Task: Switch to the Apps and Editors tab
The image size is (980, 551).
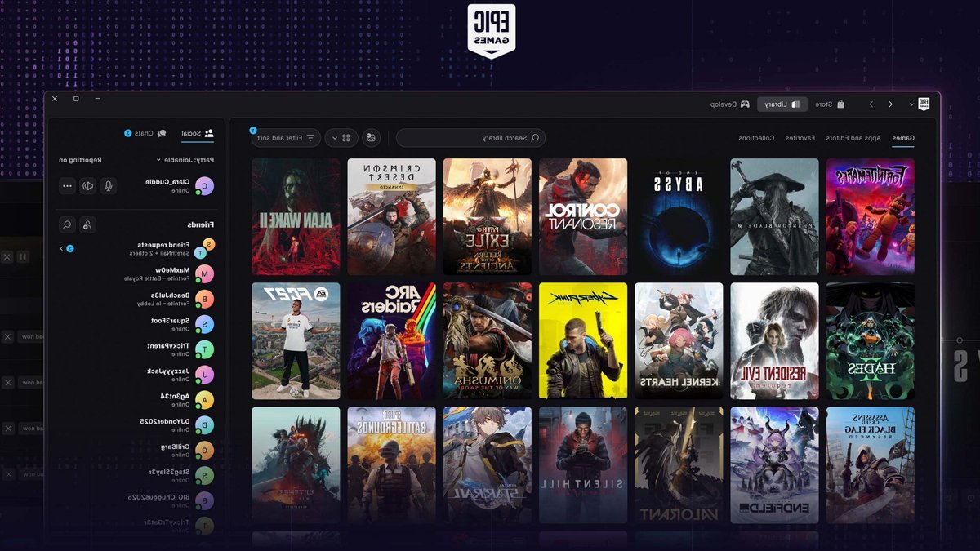Action: [x=853, y=138]
